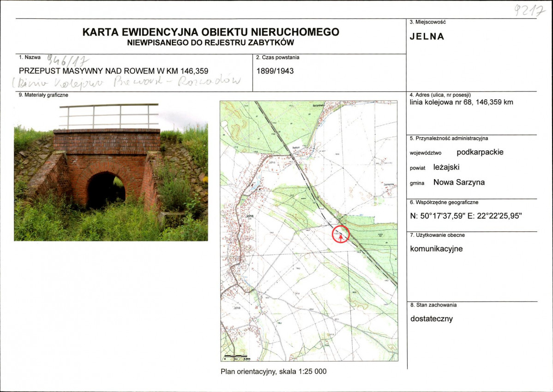Click the handwritten number at the top right corner
This screenshot has height=392, width=553.
point(529,11)
